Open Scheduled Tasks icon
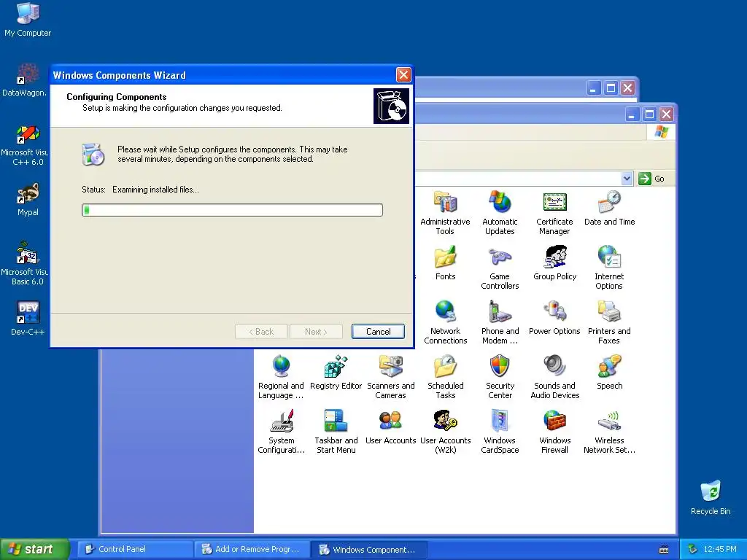Image resolution: width=747 pixels, height=560 pixels. (445, 377)
